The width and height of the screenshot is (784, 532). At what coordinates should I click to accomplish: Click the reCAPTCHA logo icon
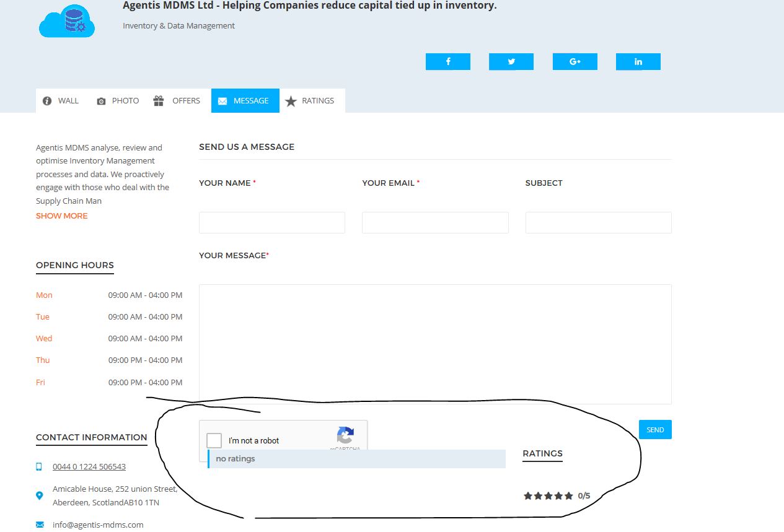[345, 435]
